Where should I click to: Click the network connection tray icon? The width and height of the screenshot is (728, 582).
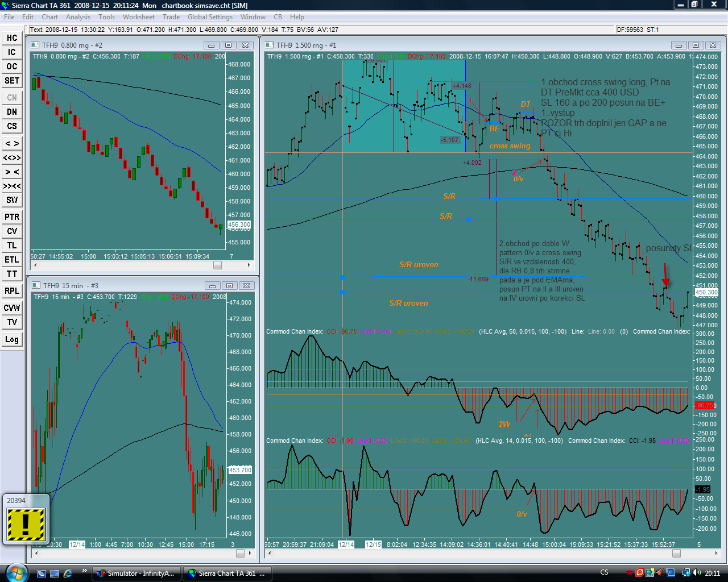click(686, 573)
